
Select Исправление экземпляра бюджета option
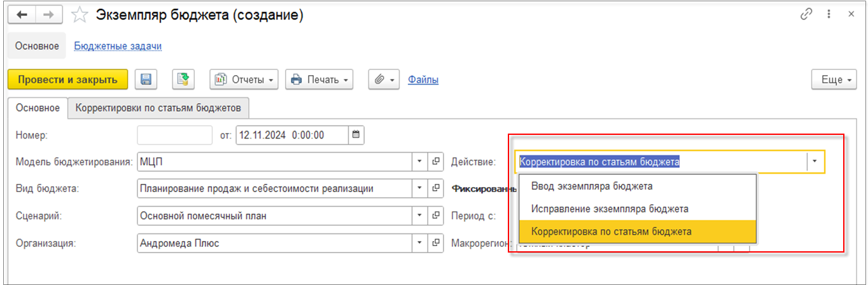pos(610,209)
